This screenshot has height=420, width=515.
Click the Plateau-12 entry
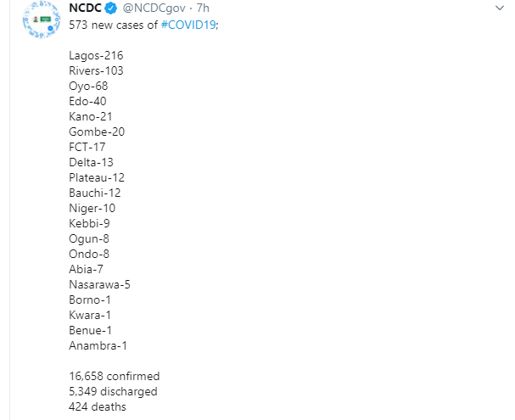[x=97, y=177]
